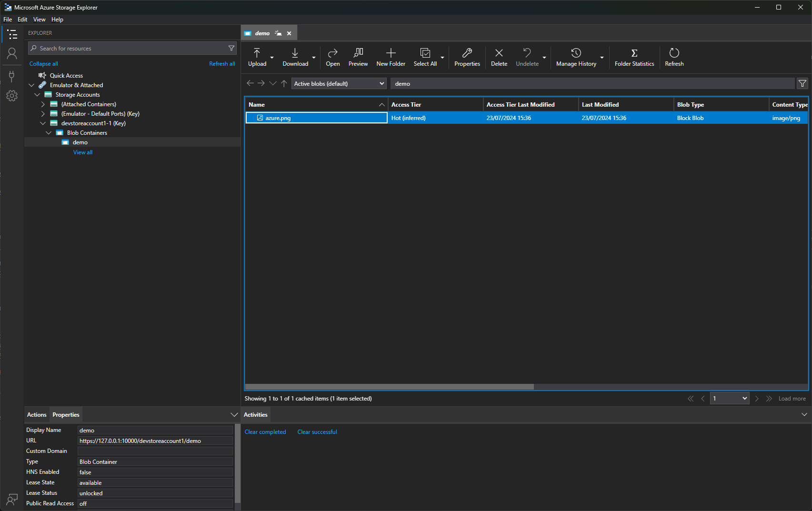Go to the previous page of results
812x511 pixels.
click(x=703, y=399)
